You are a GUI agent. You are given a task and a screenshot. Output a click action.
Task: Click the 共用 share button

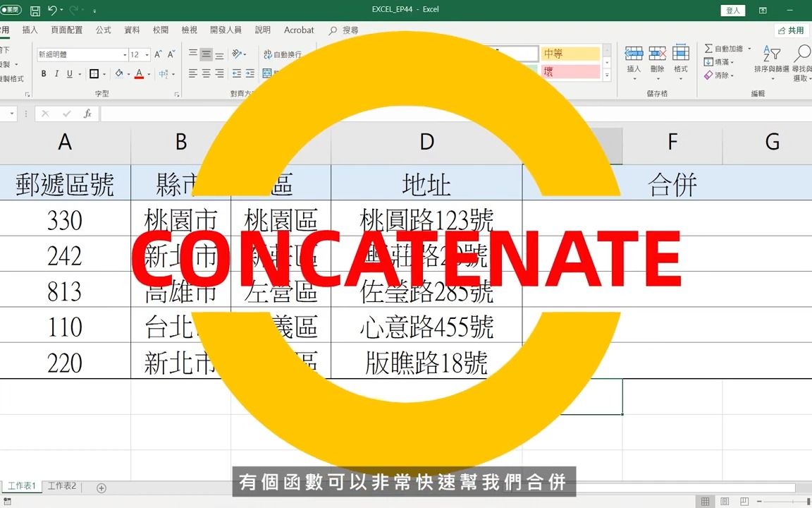(789, 30)
